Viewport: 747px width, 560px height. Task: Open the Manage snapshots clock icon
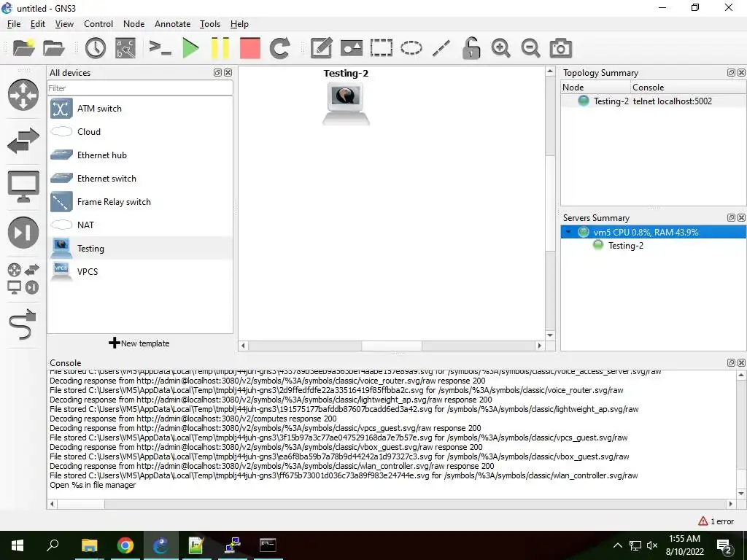coord(96,48)
